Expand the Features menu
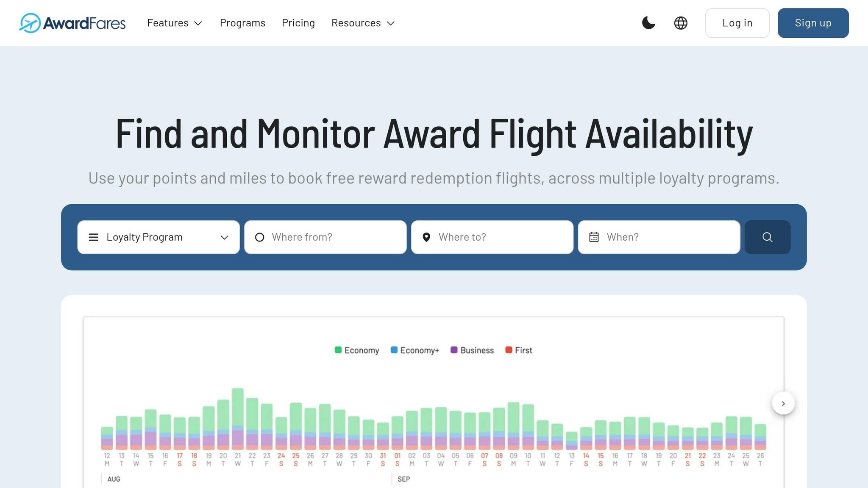Viewport: 868px width, 488px height. 175,23
